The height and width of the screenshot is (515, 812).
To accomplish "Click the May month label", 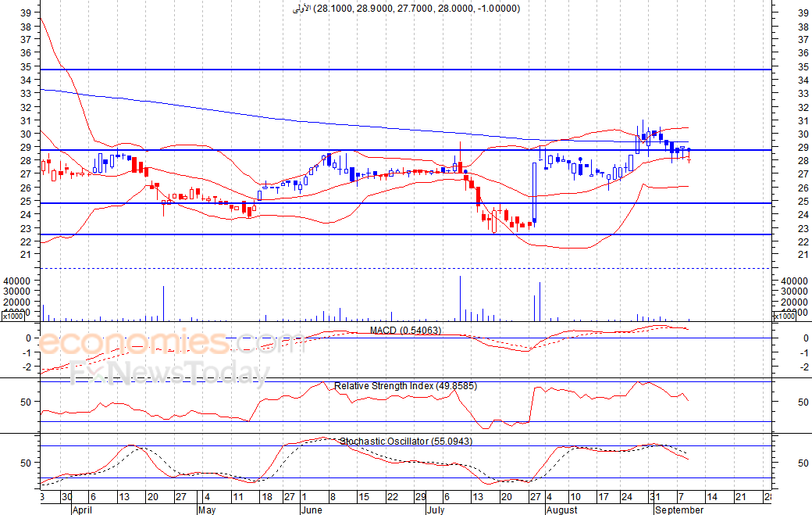I will click(x=207, y=510).
